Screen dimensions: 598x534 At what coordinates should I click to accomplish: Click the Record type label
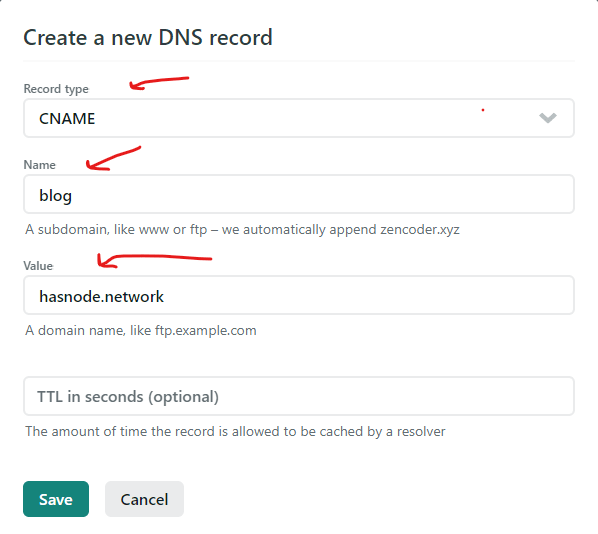tap(56, 89)
